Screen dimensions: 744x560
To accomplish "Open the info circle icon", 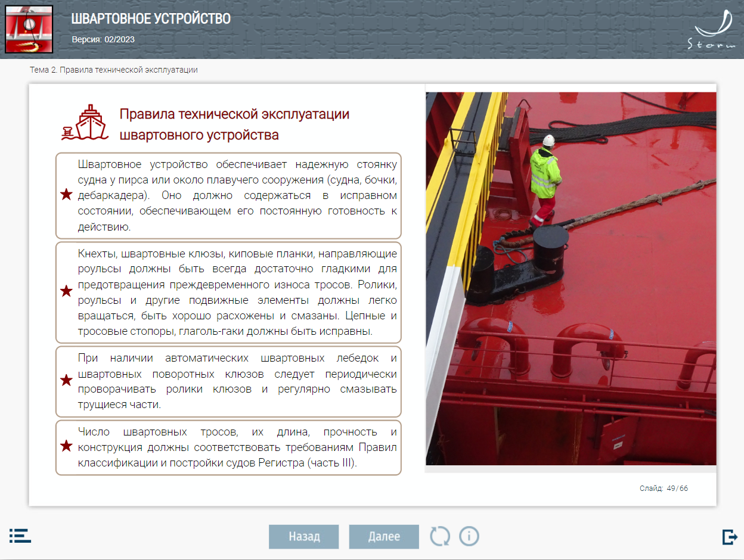I will click(469, 536).
